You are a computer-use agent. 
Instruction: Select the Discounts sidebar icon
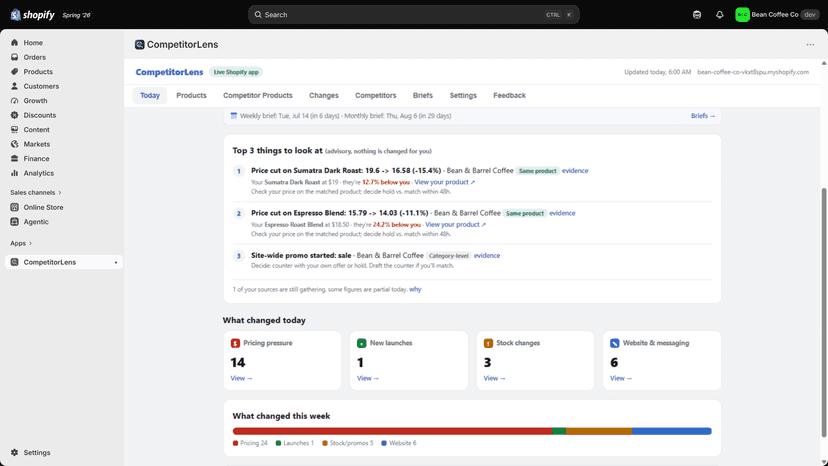coord(14,115)
